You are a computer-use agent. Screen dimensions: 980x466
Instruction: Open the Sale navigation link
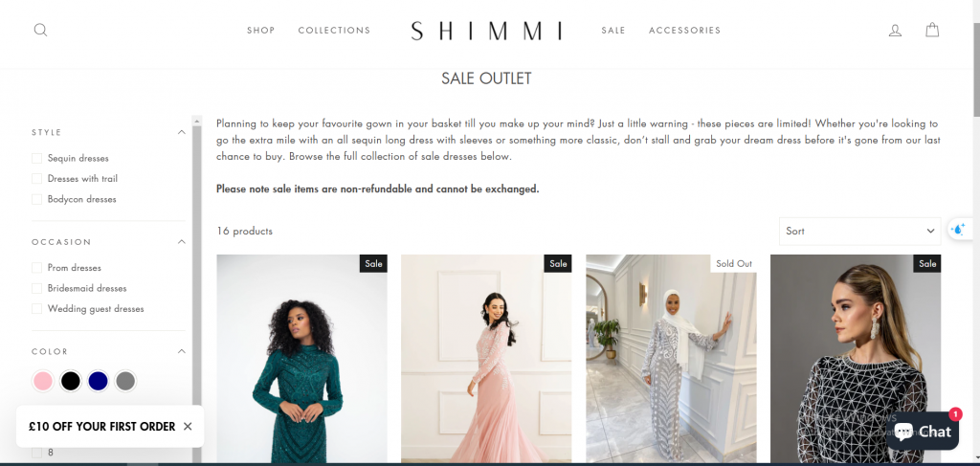tap(613, 30)
